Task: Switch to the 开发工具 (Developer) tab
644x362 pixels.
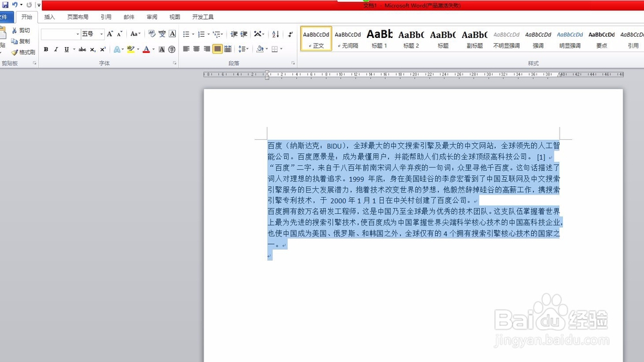Action: pyautogui.click(x=203, y=17)
